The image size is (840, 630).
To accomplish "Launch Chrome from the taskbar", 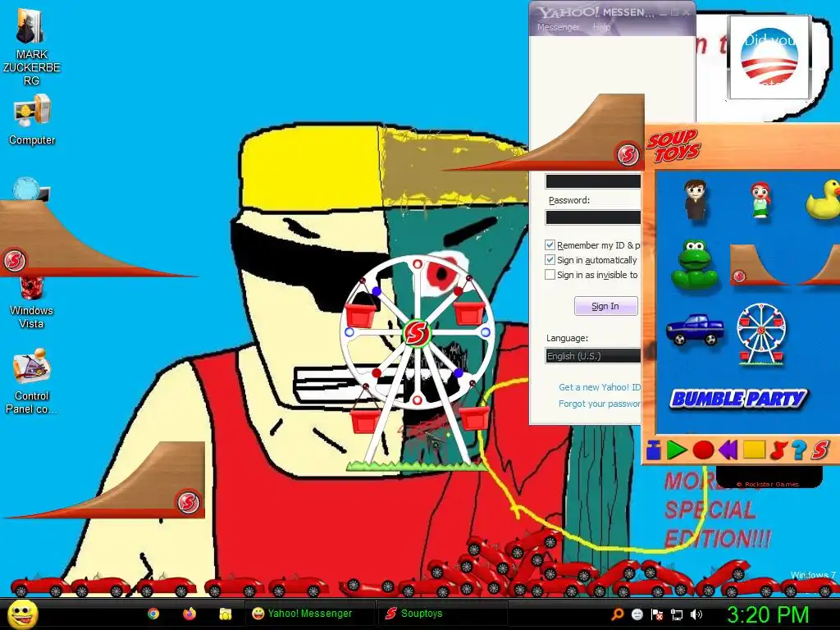I will click(153, 614).
